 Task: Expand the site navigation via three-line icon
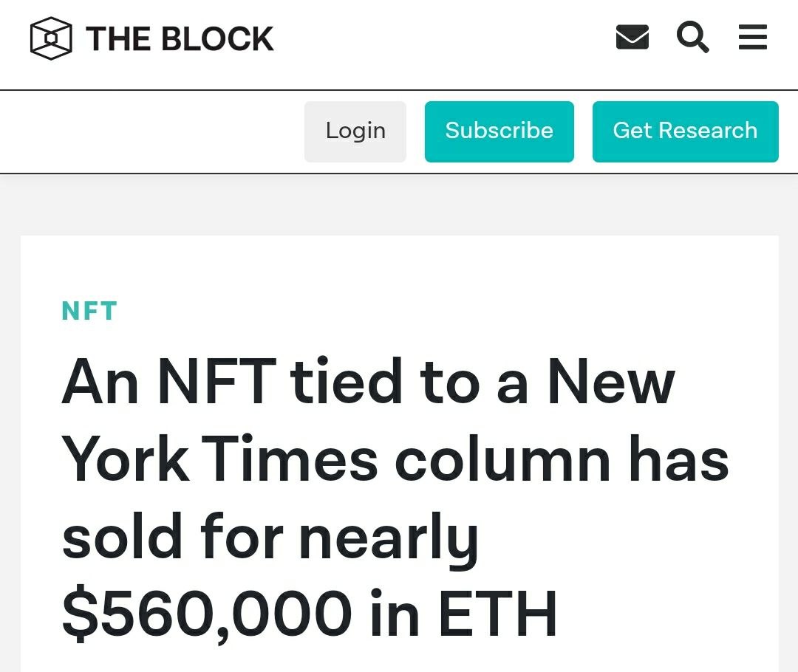point(753,37)
